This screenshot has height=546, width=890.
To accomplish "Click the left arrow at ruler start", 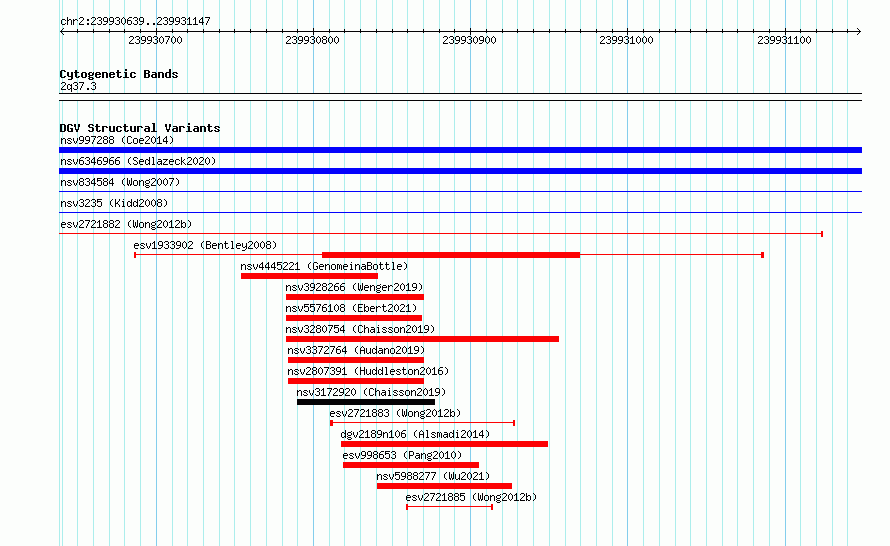I will click(x=62, y=32).
